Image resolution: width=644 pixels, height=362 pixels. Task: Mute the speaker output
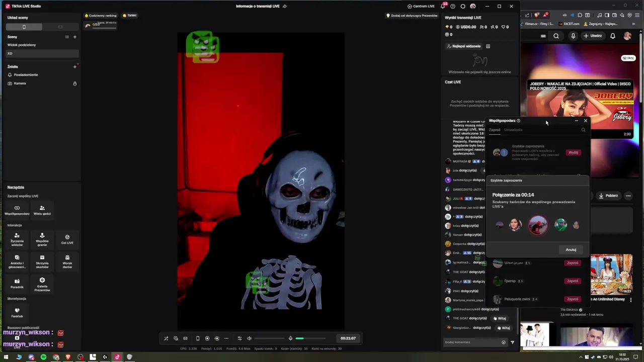[x=249, y=338]
